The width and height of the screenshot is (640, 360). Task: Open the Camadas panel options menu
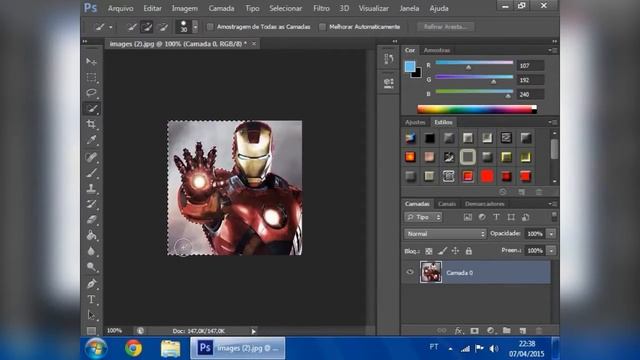point(552,204)
